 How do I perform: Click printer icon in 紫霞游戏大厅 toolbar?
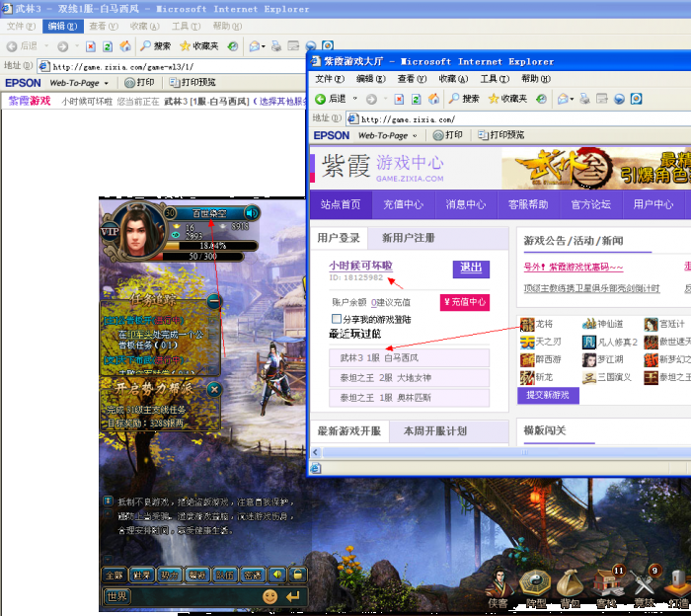(584, 99)
